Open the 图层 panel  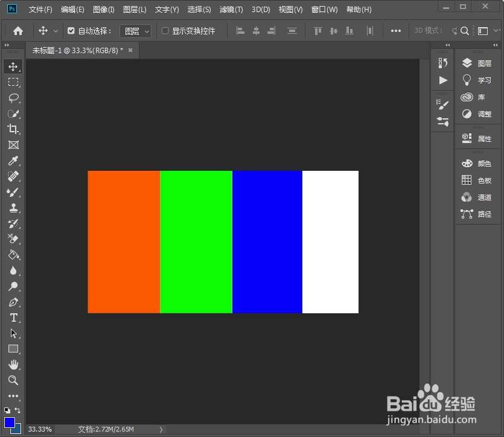point(477,63)
